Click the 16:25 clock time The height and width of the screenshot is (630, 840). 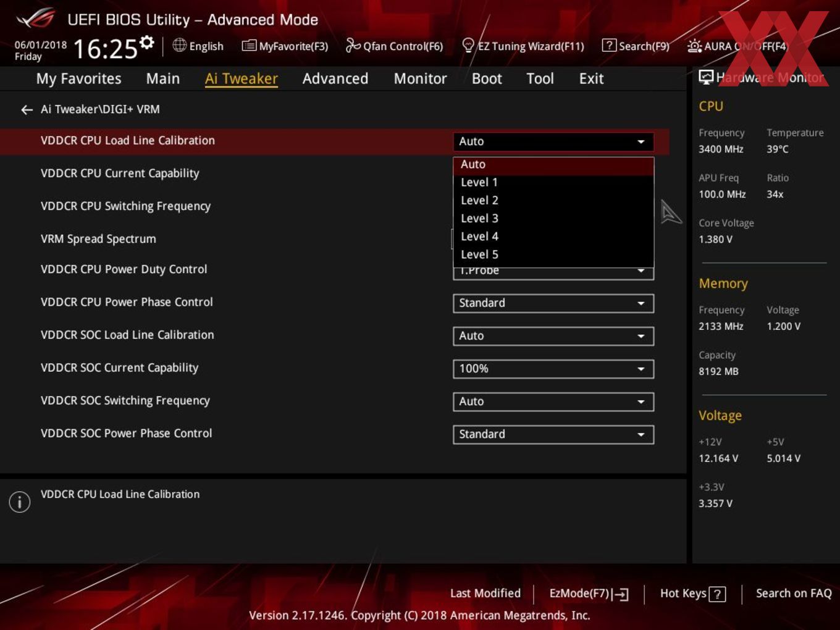[x=105, y=49]
